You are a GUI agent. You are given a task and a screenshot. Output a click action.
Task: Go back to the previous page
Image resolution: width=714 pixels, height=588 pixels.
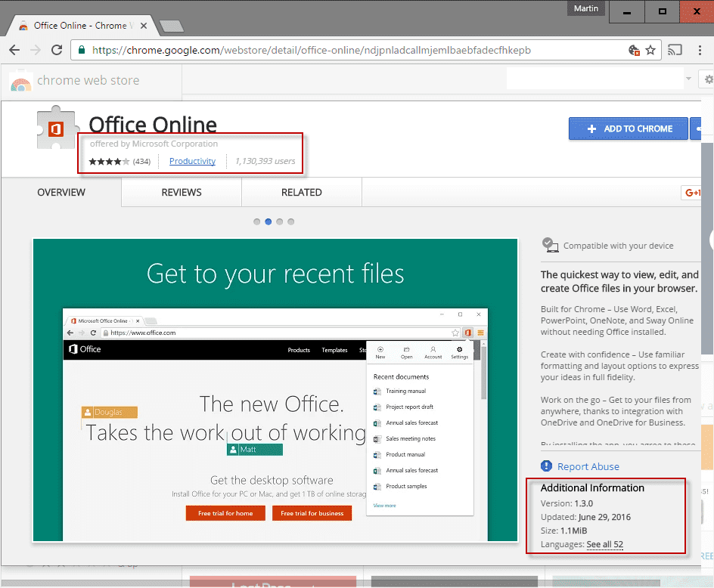point(14,50)
